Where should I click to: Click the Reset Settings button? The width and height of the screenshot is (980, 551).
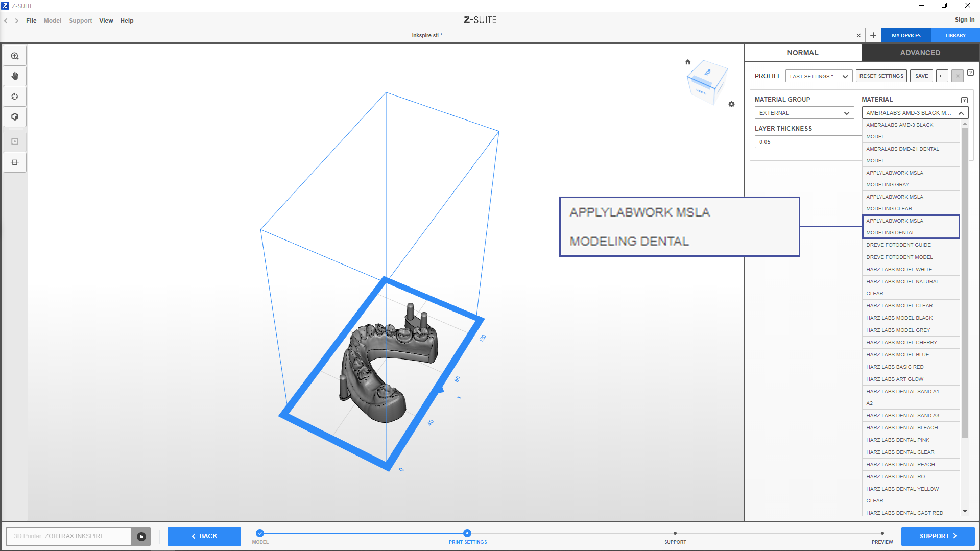click(x=881, y=76)
